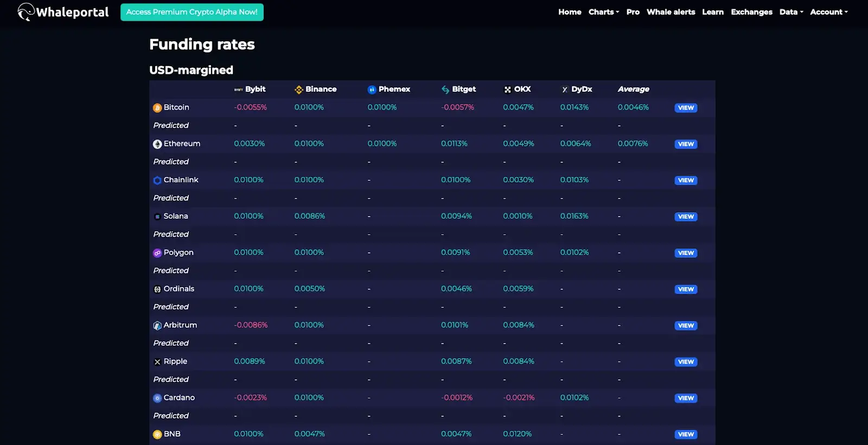The width and height of the screenshot is (868, 445).
Task: Click the Bitcoin coin icon
Action: [x=157, y=108]
